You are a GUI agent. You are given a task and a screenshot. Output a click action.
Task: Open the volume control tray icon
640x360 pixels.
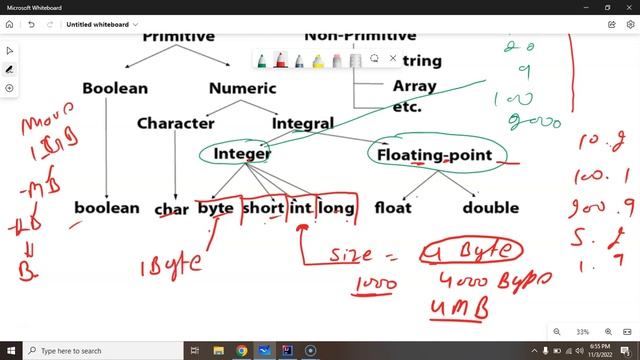click(580, 351)
